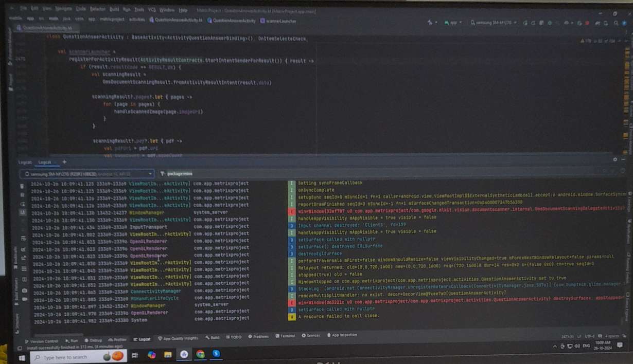Image resolution: width=633 pixels, height=364 pixels.
Task: Open Android Studio from the taskbar
Action: 184,354
